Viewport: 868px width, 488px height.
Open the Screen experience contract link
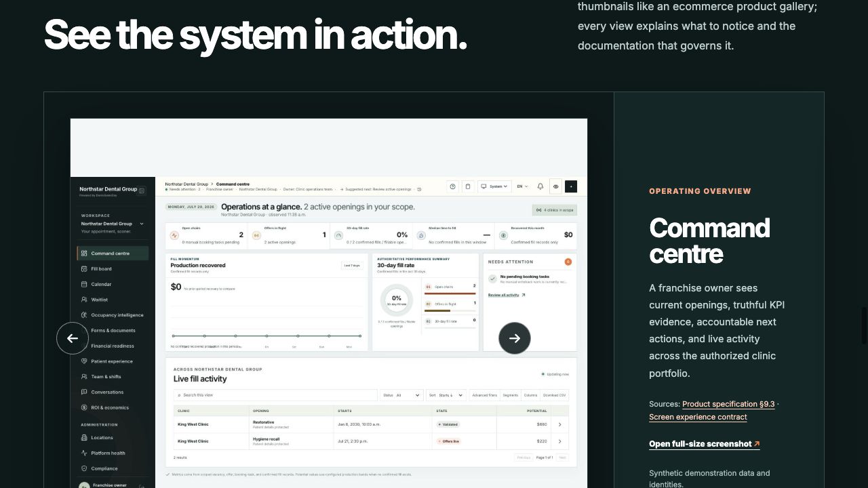[698, 417]
